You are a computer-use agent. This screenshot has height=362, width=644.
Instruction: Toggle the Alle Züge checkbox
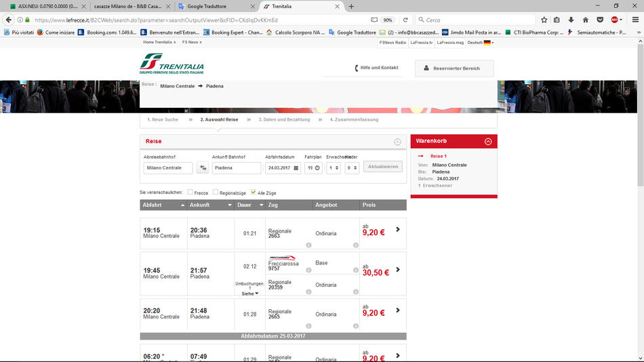pos(254,192)
